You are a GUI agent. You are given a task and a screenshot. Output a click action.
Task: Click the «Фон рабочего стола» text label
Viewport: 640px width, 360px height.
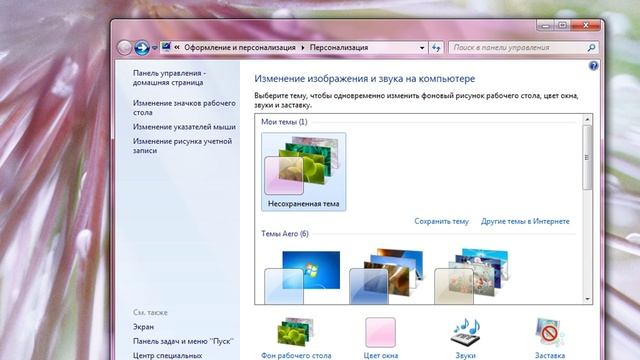click(x=296, y=356)
